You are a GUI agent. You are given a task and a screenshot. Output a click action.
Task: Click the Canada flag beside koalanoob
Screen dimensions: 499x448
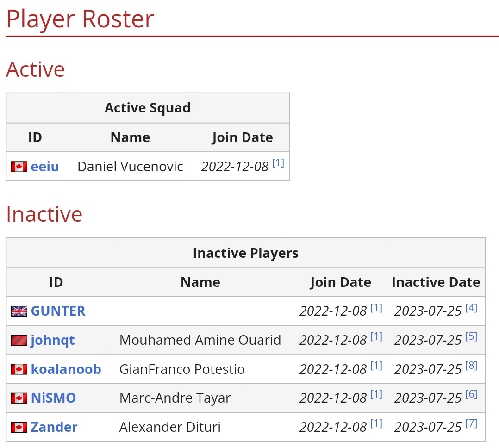click(x=19, y=369)
